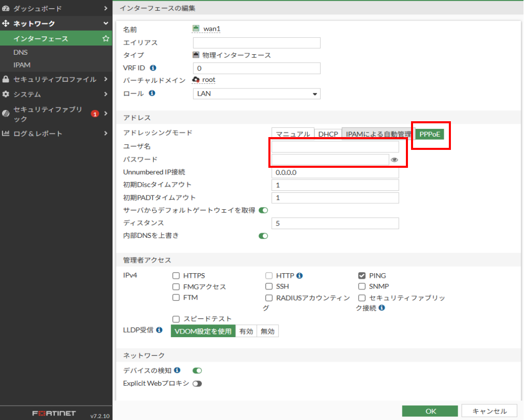Image resolution: width=524 pixels, height=420 pixels.
Task: Open the ロール dropdown showing LAN
Action: [257, 94]
